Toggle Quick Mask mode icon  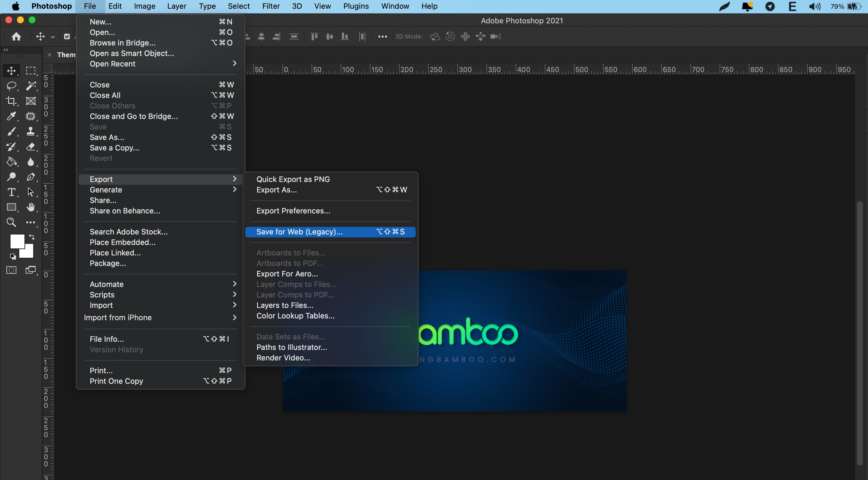click(11, 270)
